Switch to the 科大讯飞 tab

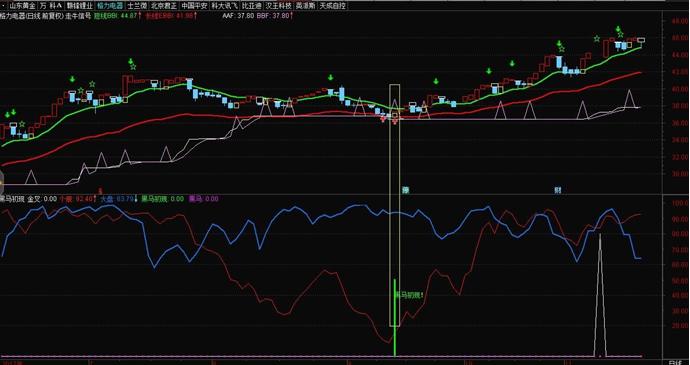[x=224, y=6]
